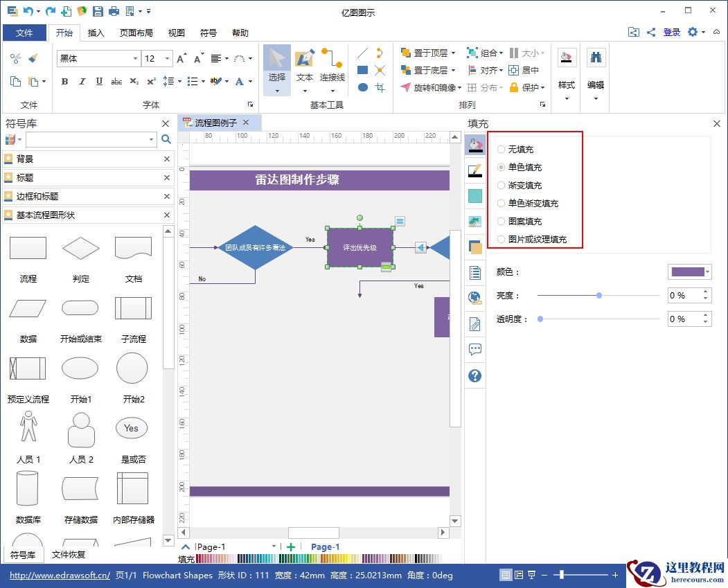This screenshot has height=588, width=728.
Task: Switch to the 视图 ribbon tab
Action: (x=176, y=33)
